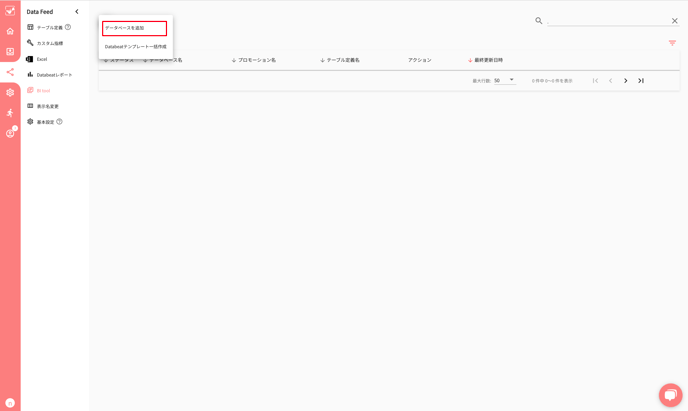Open テーブル定義 in the side menu
688x411 pixels.
(x=50, y=28)
